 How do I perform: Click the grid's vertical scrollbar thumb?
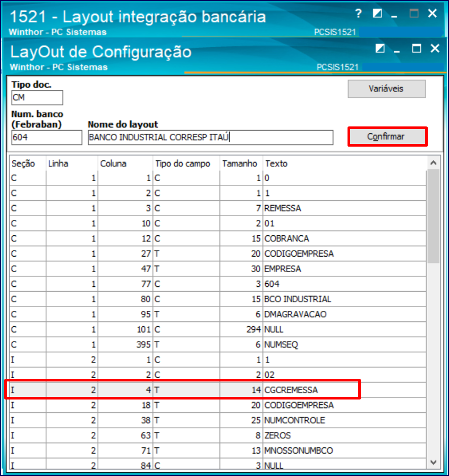click(x=434, y=216)
